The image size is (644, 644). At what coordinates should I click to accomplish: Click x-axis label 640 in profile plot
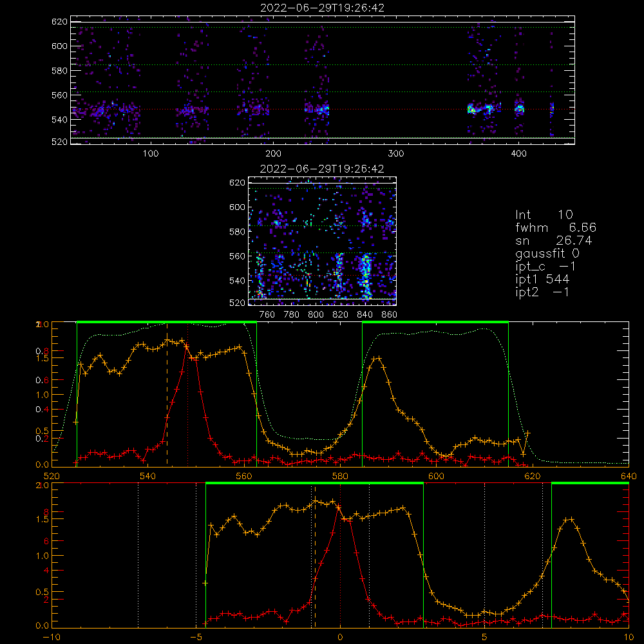click(x=629, y=477)
